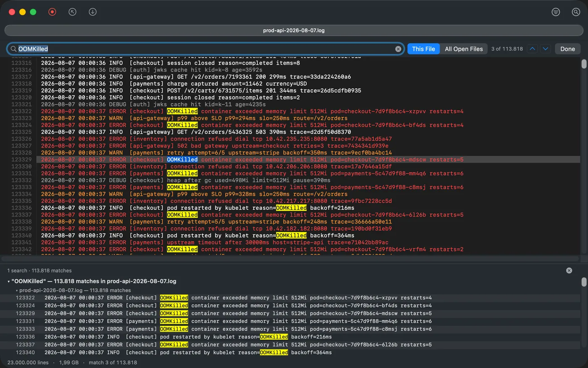
Task: Click log line 123338 retry attempt=5/5
Action: [216, 222]
